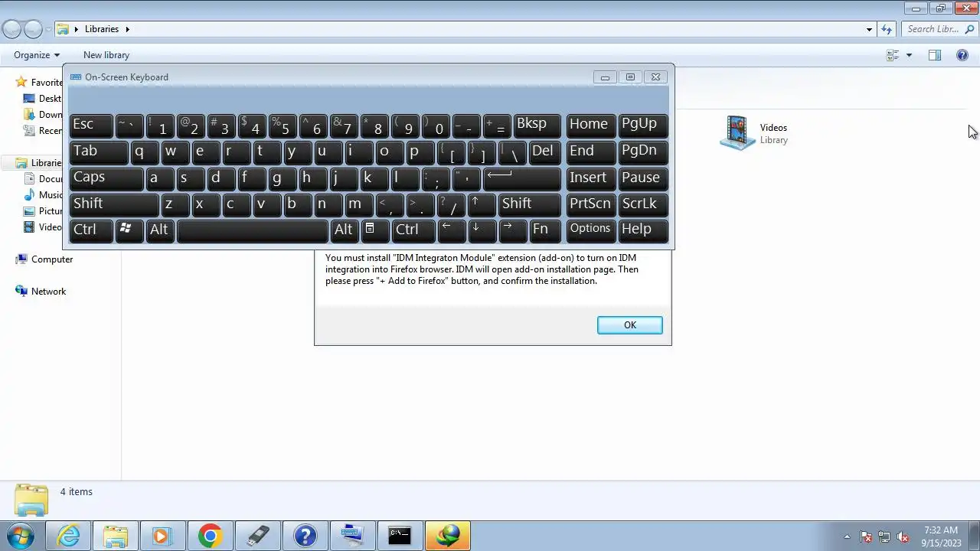980x551 pixels.
Task: Toggle the right Alt key
Action: tap(345, 230)
